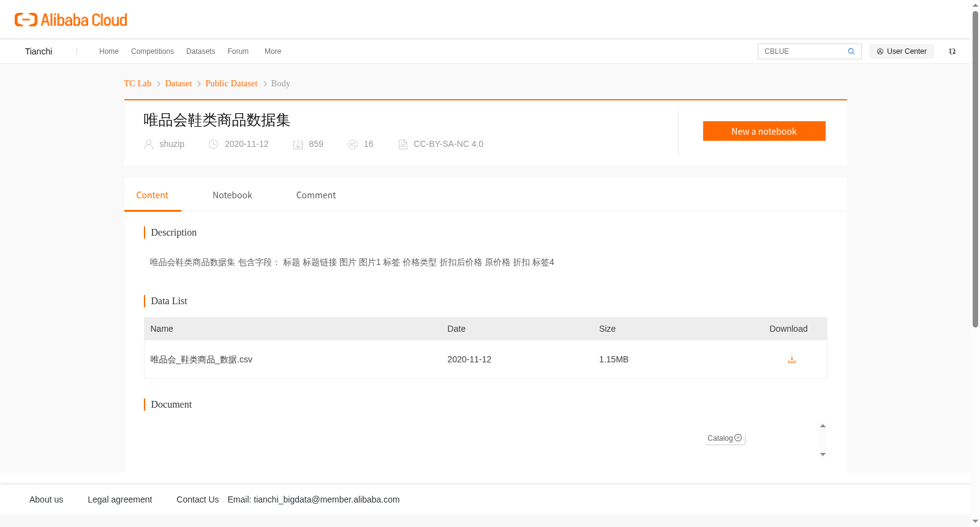The height and width of the screenshot is (527, 980).
Task: Click the search magnifier icon
Action: click(x=851, y=51)
